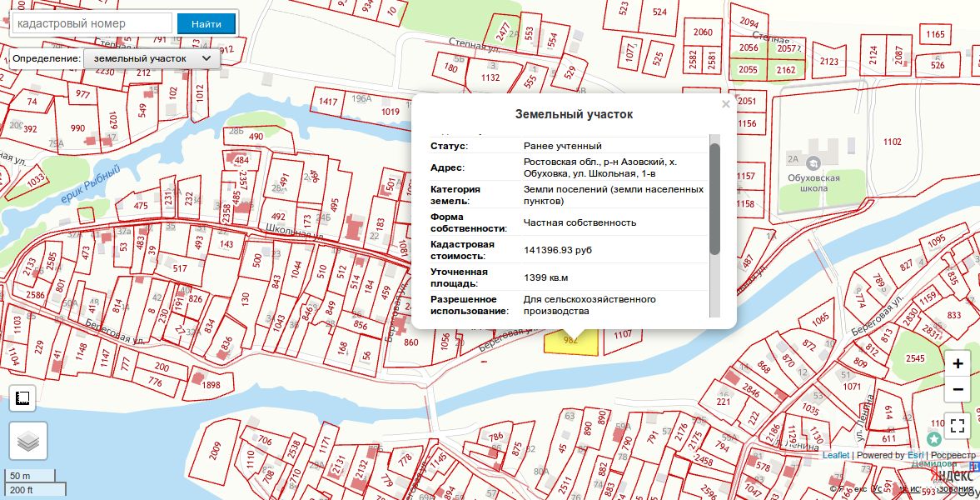
Task: Select the highlighted yellow parcel 982
Action: 571,342
